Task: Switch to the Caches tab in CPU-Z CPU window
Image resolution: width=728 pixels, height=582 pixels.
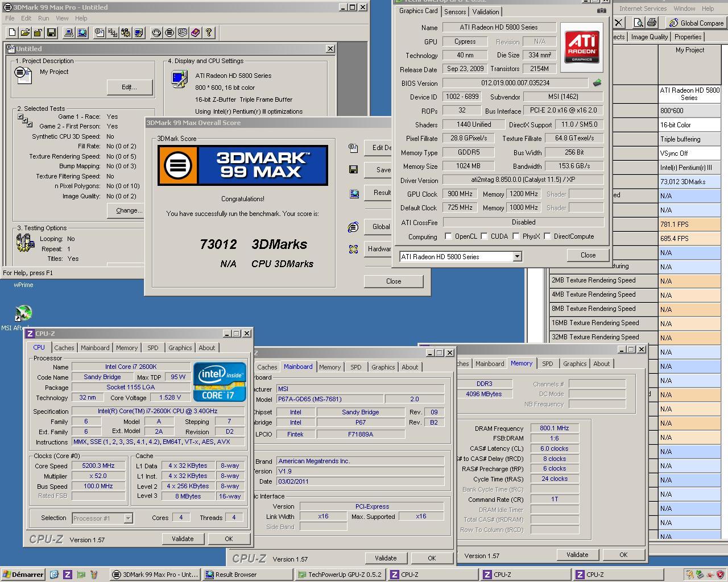Action: (x=64, y=348)
